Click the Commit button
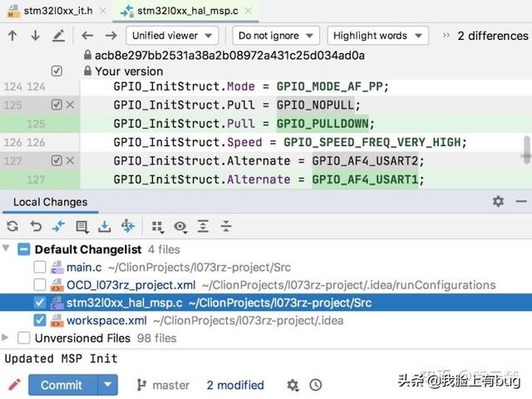The image size is (532, 399). click(x=62, y=385)
